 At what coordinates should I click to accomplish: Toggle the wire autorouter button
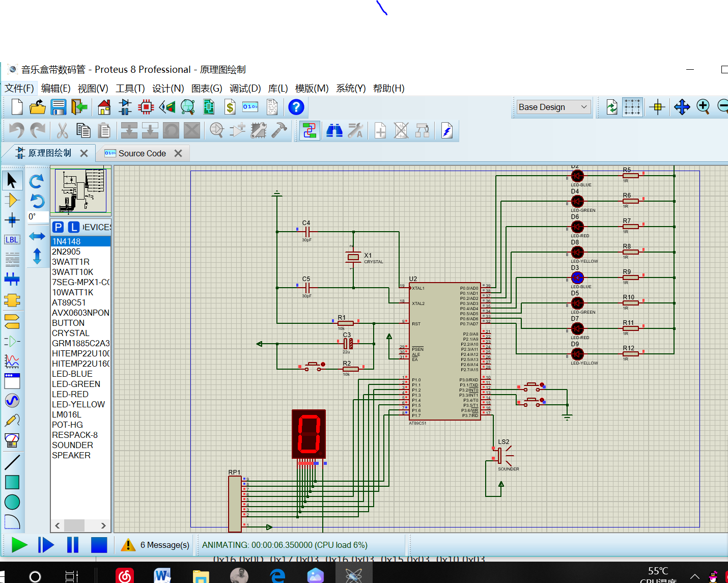(x=310, y=131)
